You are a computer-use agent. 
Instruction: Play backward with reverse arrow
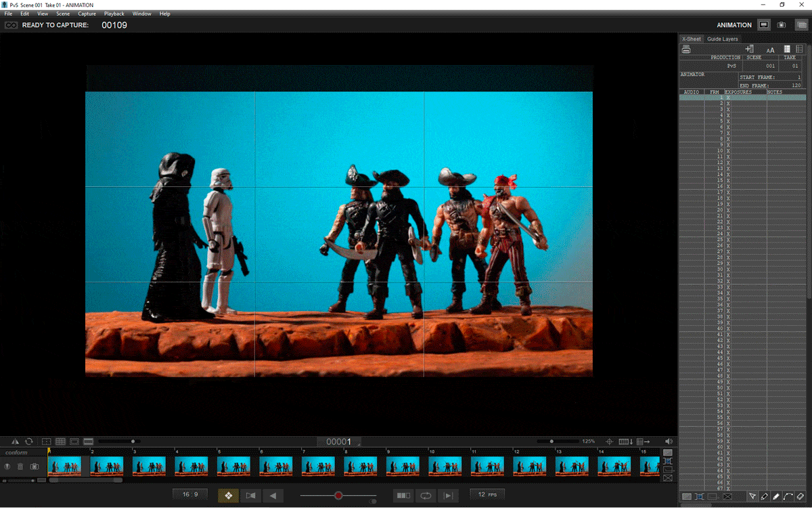click(x=273, y=496)
